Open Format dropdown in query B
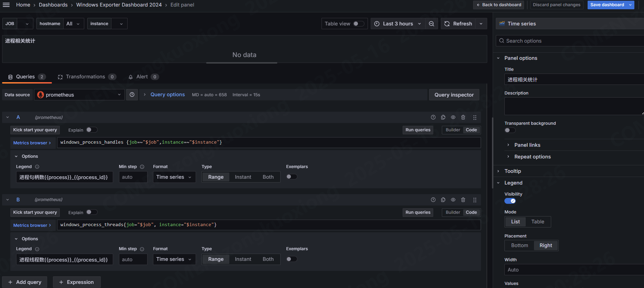The image size is (644, 288). coord(174,259)
